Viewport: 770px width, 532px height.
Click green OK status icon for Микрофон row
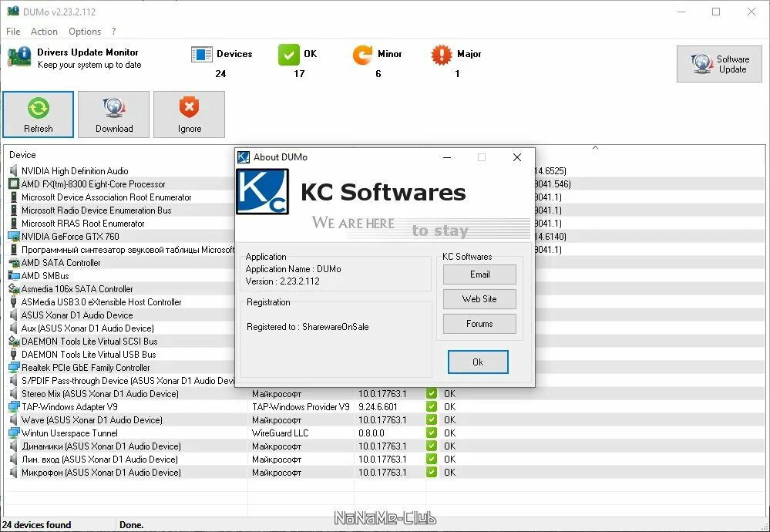432,473
